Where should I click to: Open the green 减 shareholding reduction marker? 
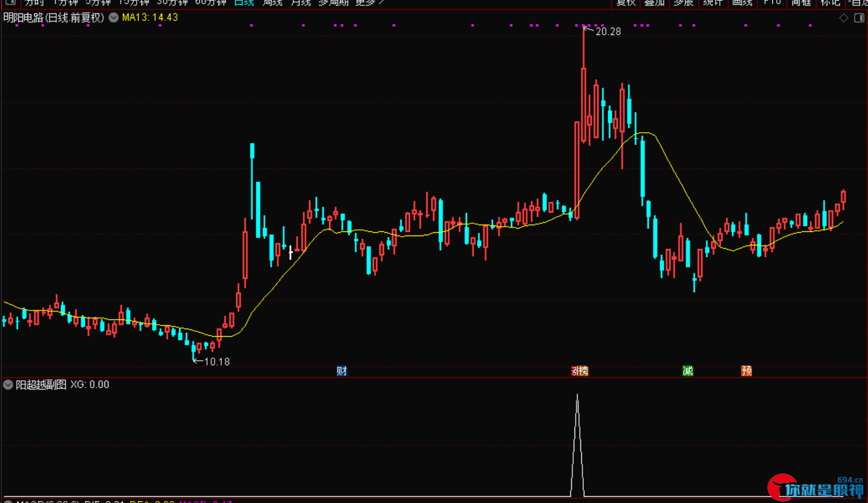pos(688,370)
